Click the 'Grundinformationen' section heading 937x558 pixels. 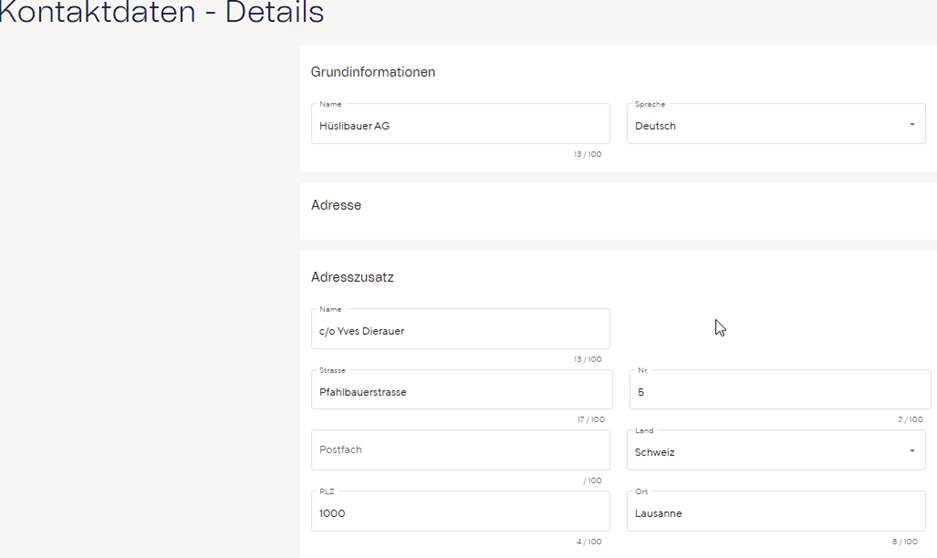(x=373, y=72)
